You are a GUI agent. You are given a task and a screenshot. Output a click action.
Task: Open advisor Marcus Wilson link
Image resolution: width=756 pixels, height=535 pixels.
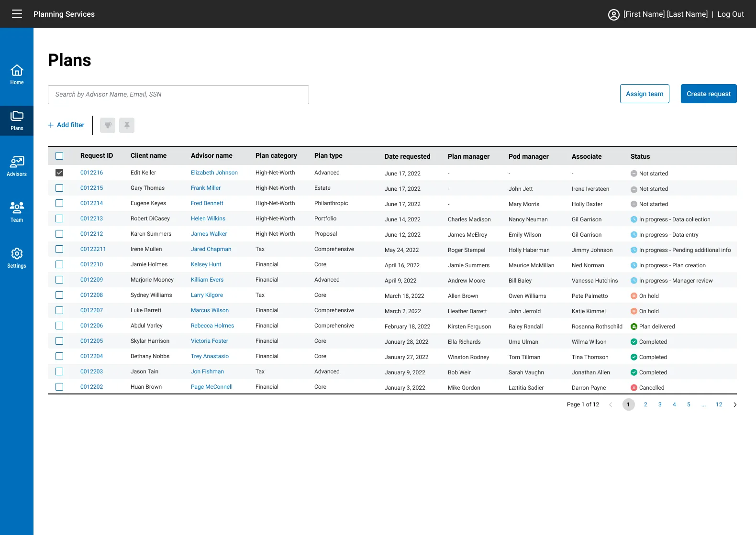pyautogui.click(x=210, y=310)
